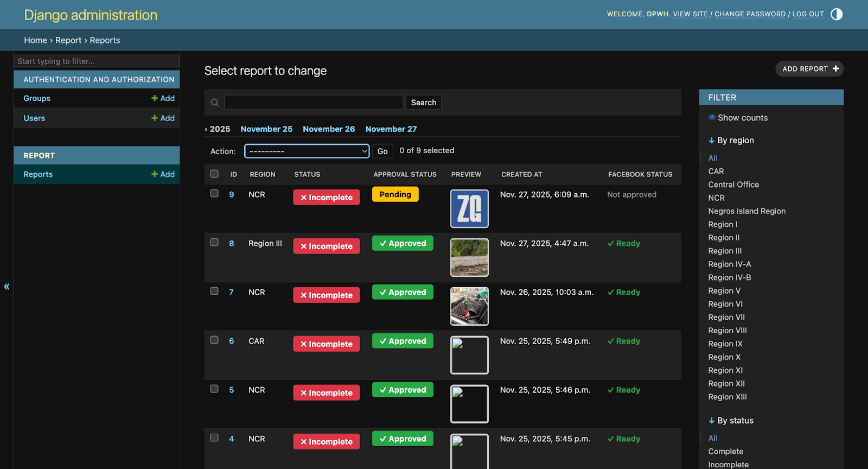Open the Action dropdown menu

[307, 151]
